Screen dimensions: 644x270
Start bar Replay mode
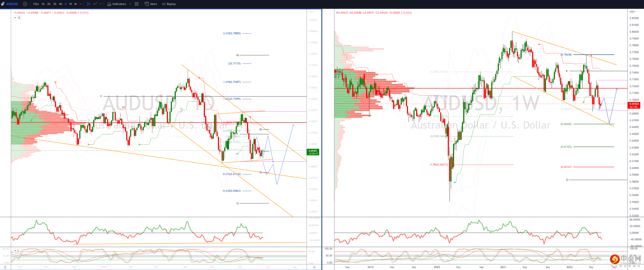(169, 4)
